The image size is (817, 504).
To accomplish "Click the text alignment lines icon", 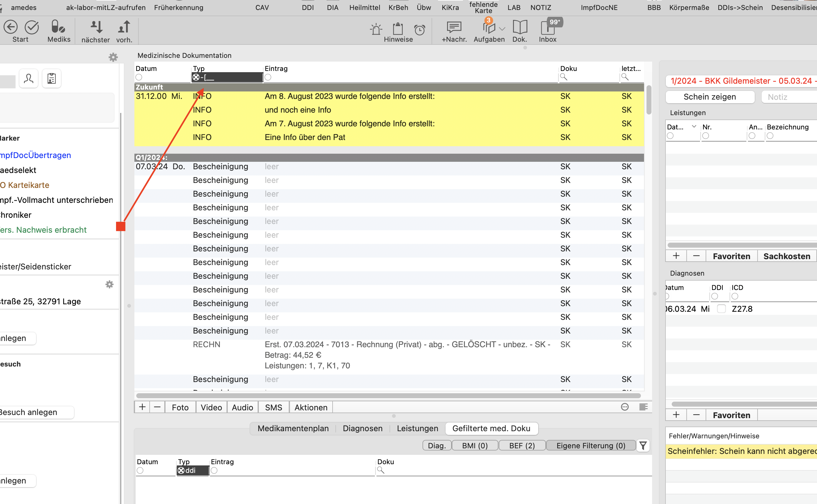I will (643, 407).
